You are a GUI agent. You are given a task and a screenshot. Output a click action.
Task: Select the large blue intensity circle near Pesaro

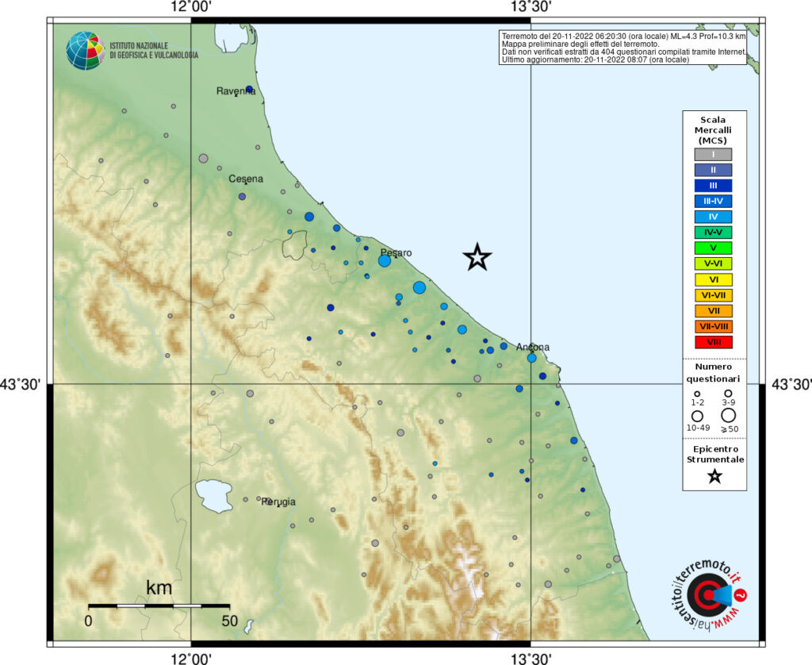point(385,261)
